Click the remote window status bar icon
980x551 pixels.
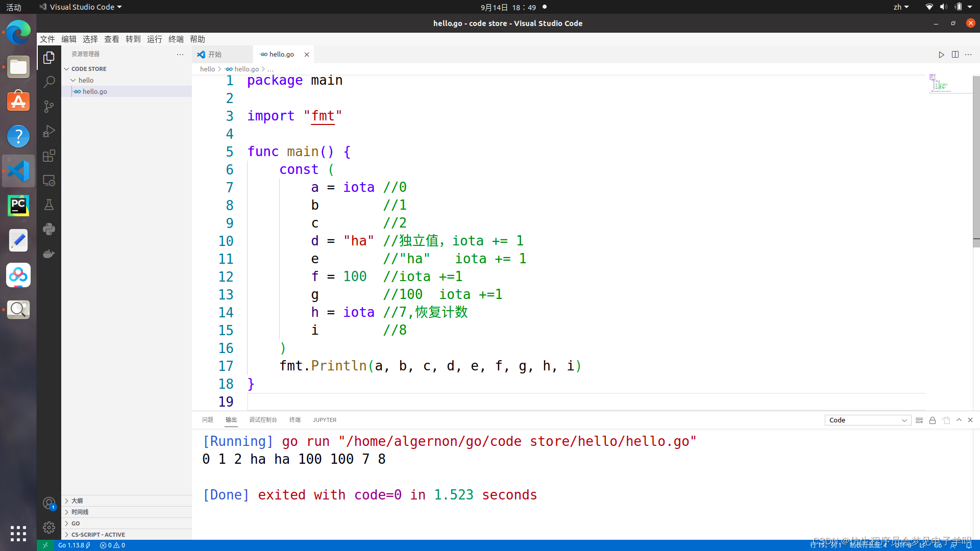coord(45,545)
